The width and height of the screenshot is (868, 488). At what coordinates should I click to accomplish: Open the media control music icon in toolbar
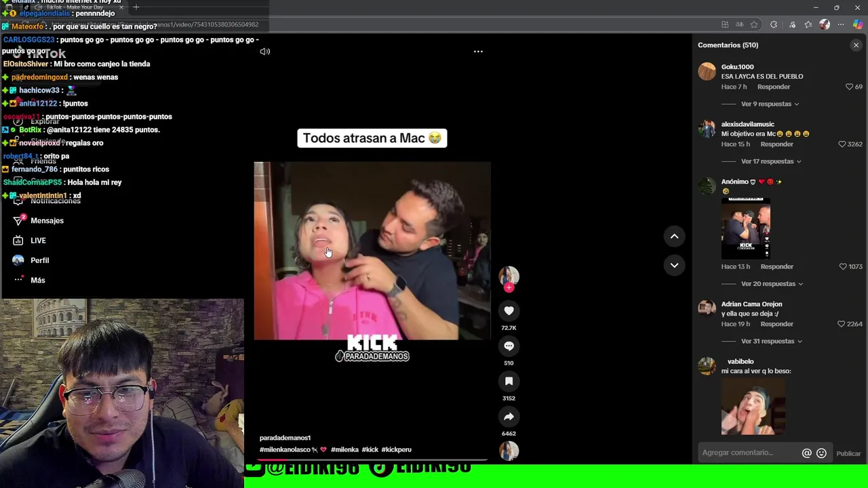792,24
